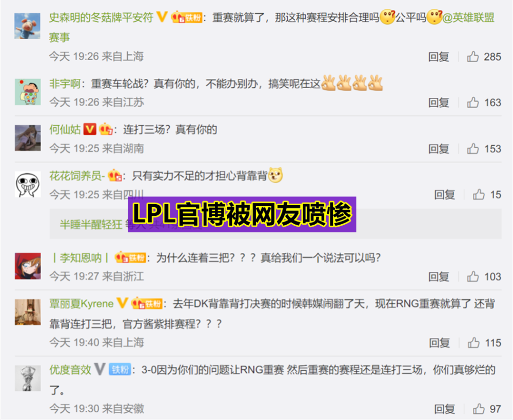The image size is (513, 420).
Task: Open 何仙姑's user profile link
Action: pos(65,130)
